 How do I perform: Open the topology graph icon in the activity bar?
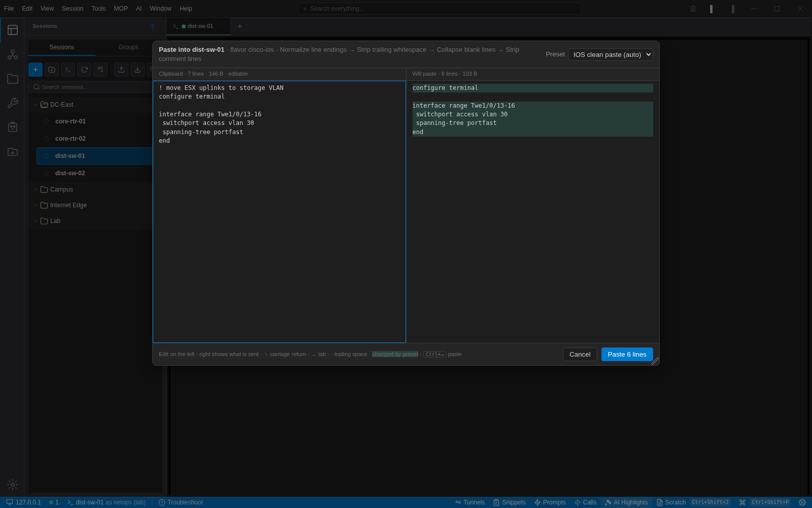click(13, 54)
